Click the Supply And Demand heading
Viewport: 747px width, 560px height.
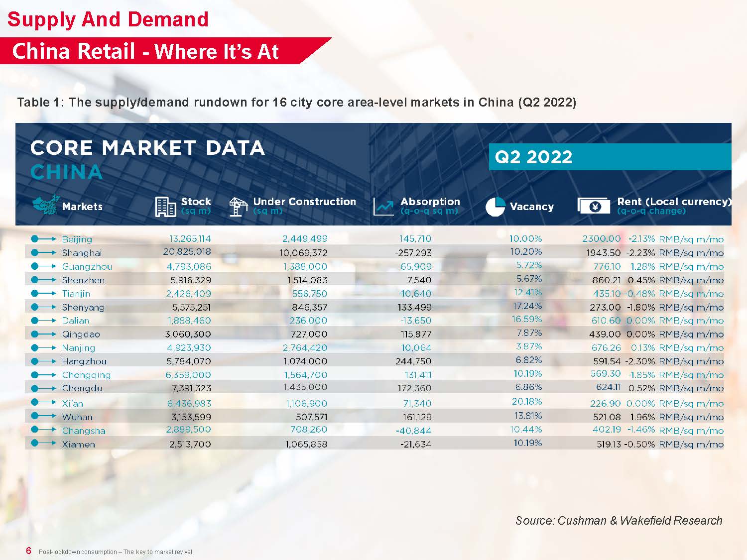(x=108, y=20)
